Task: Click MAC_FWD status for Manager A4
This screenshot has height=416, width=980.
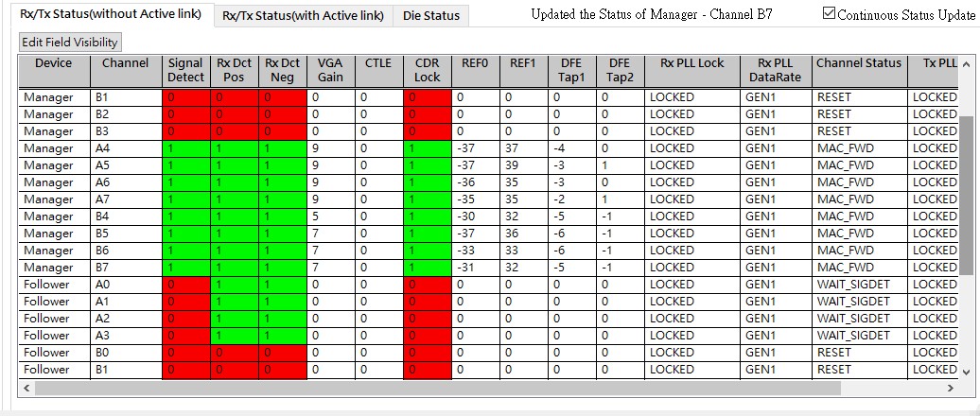Action: 859,148
